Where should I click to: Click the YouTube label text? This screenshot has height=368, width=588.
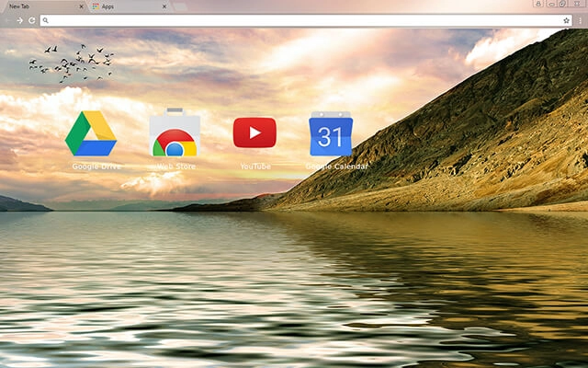point(255,167)
